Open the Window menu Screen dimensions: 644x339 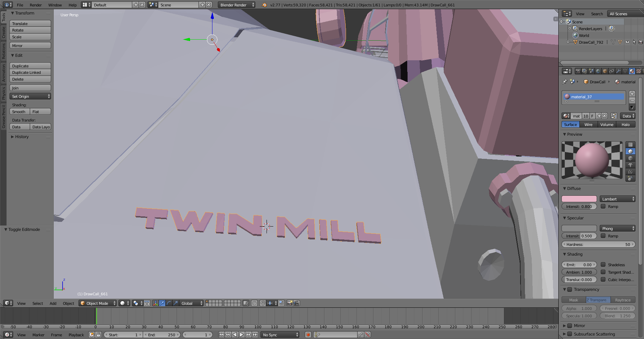[x=55, y=5]
